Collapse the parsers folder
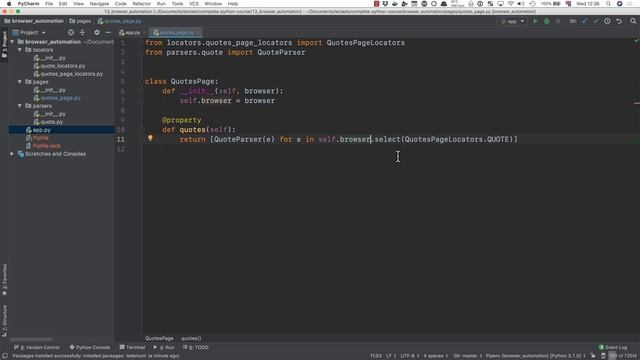The width and height of the screenshot is (640, 360). [20, 106]
